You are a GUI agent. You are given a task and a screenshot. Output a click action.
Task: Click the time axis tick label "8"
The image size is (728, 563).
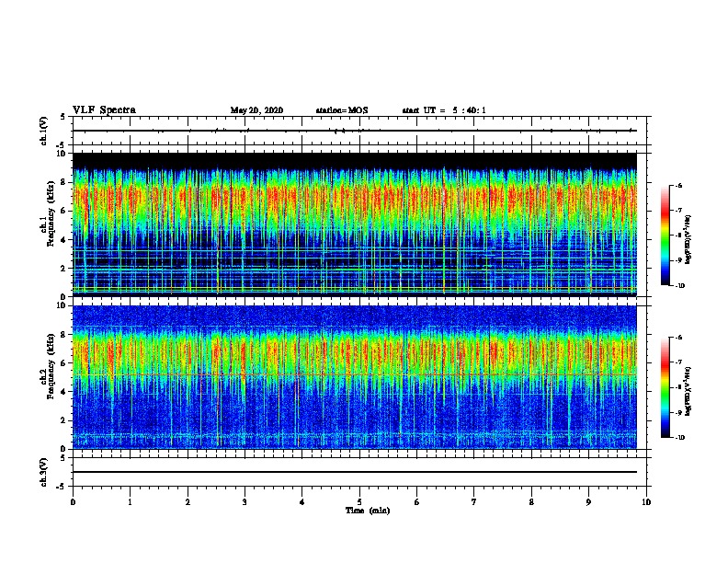click(x=531, y=502)
